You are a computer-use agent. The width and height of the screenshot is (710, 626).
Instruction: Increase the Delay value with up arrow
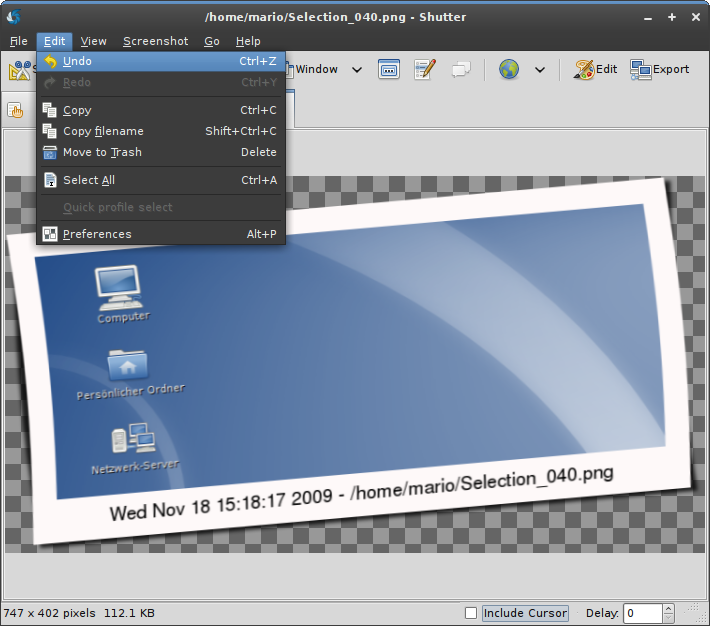(668, 608)
